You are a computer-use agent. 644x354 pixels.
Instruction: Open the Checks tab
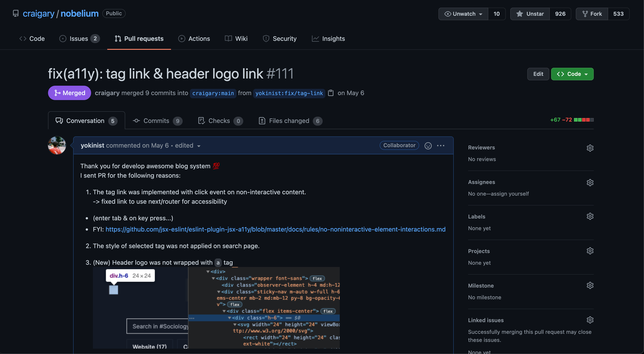pos(221,121)
